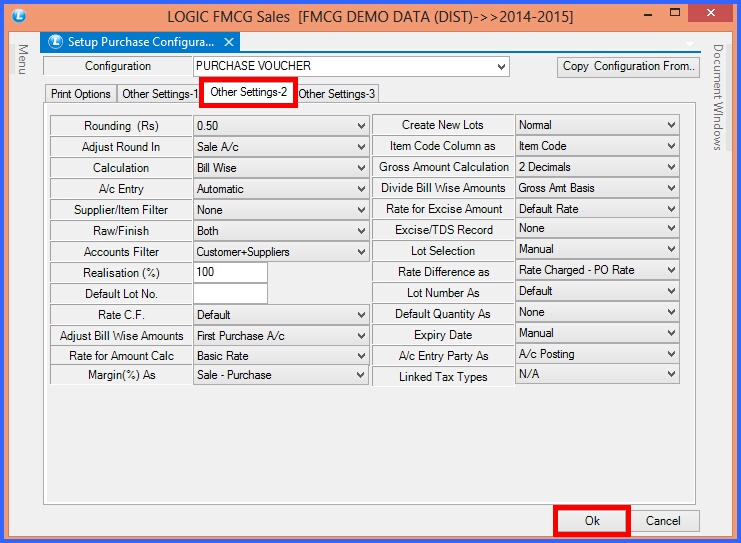Image resolution: width=741 pixels, height=543 pixels.
Task: Click the Default Lot No. input field
Action: [x=231, y=293]
